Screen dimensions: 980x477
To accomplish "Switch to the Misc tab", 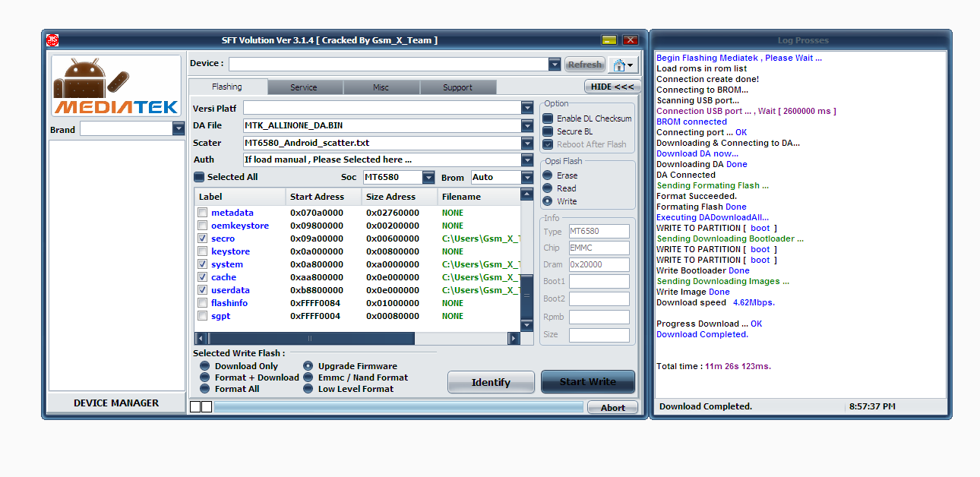I will [381, 87].
